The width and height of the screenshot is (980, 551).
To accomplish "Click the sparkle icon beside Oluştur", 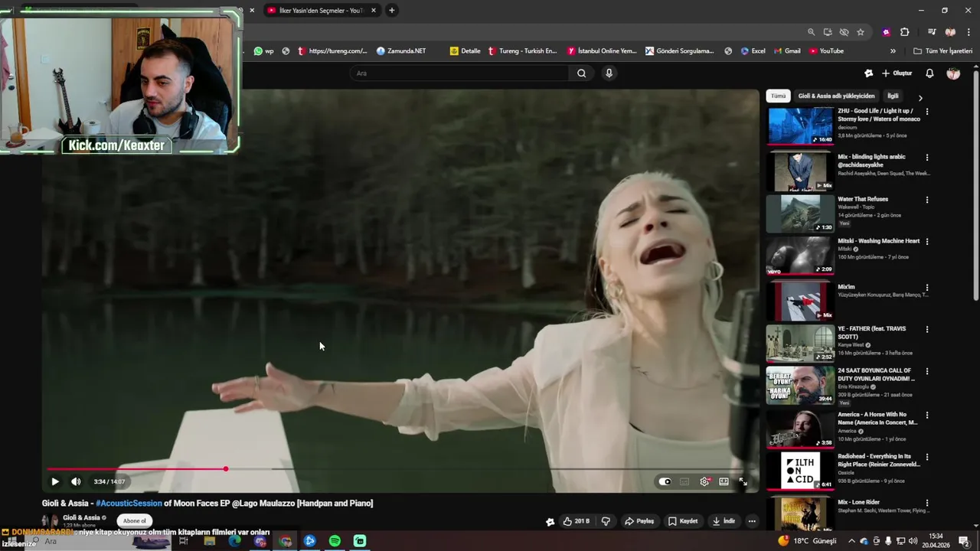I will click(x=868, y=73).
